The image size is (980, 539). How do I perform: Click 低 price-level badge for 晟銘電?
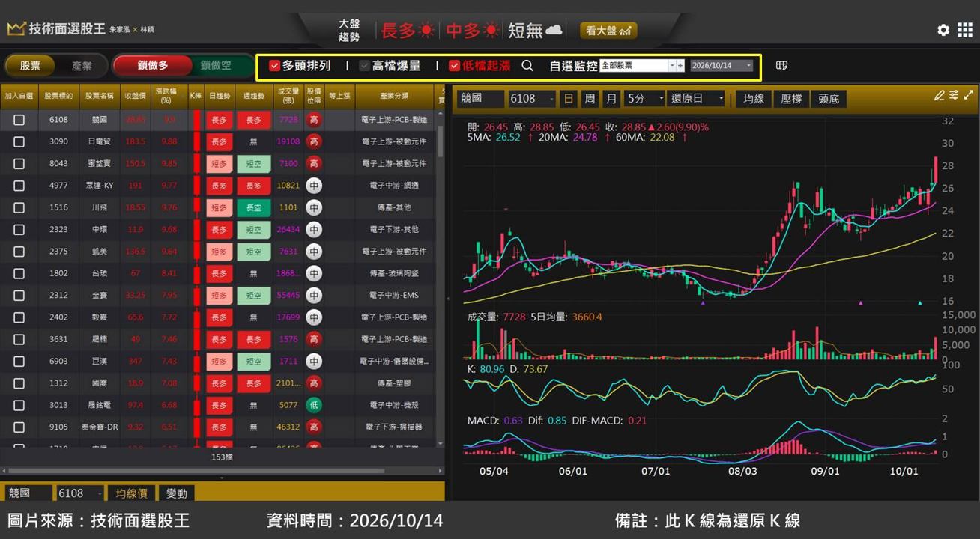[x=314, y=405]
